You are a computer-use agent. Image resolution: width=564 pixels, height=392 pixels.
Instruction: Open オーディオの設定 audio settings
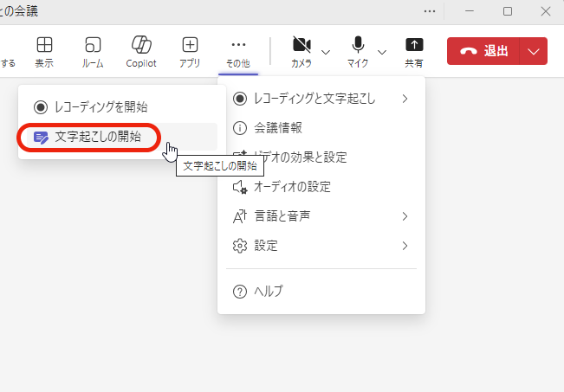(x=321, y=187)
